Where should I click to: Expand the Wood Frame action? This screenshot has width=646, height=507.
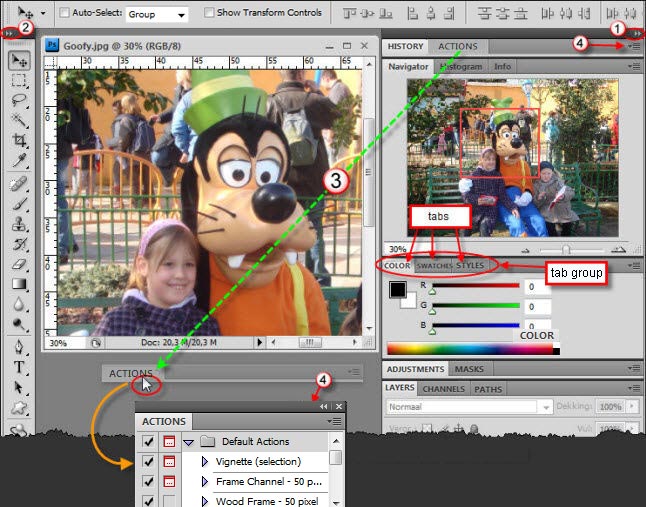[205, 501]
